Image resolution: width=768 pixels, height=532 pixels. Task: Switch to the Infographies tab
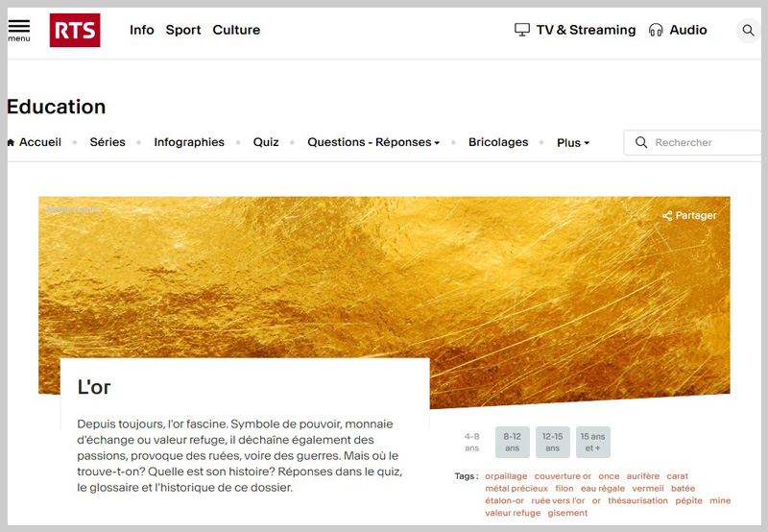coord(189,142)
